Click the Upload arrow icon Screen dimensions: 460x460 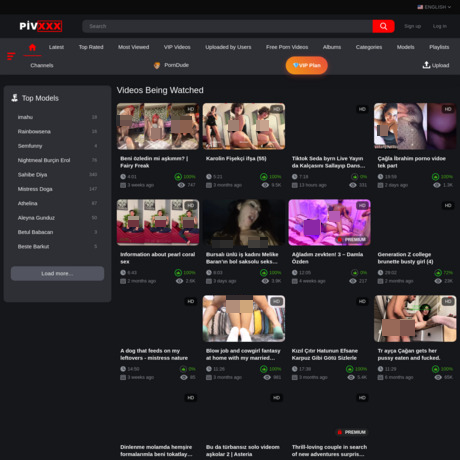click(426, 65)
